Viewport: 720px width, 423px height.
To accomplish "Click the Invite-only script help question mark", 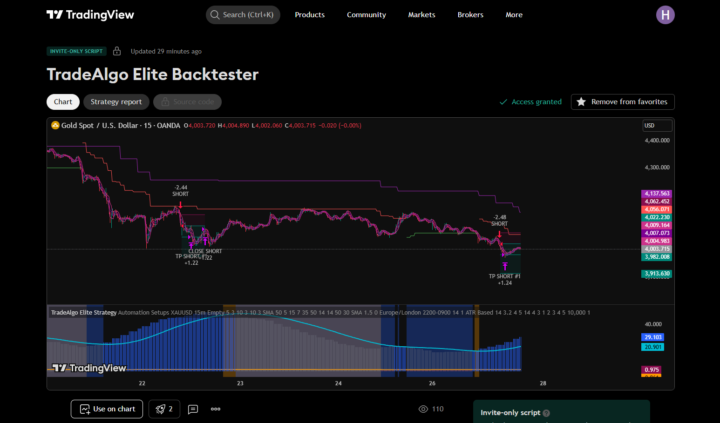I will [x=546, y=413].
